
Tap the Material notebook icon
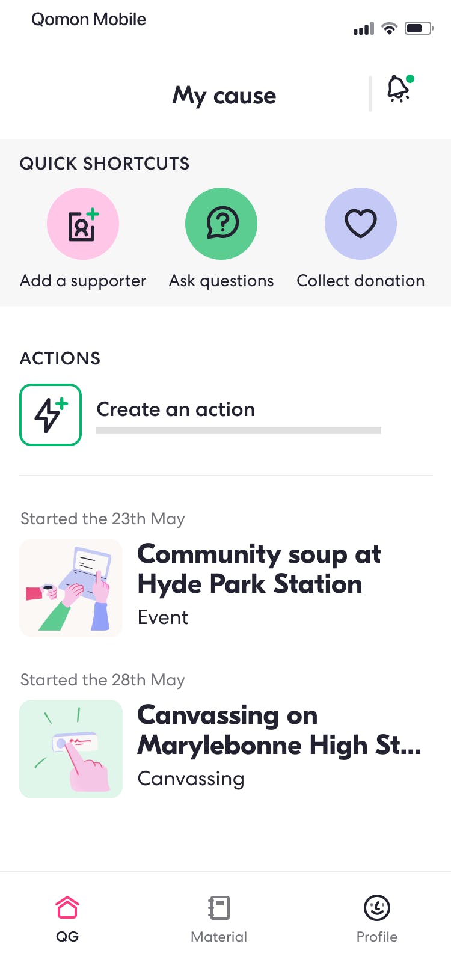[219, 907]
